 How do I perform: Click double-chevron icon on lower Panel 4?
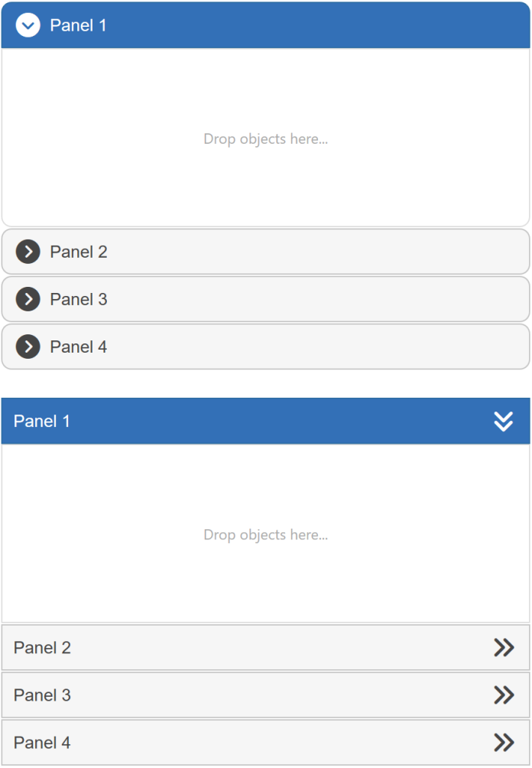coord(504,743)
